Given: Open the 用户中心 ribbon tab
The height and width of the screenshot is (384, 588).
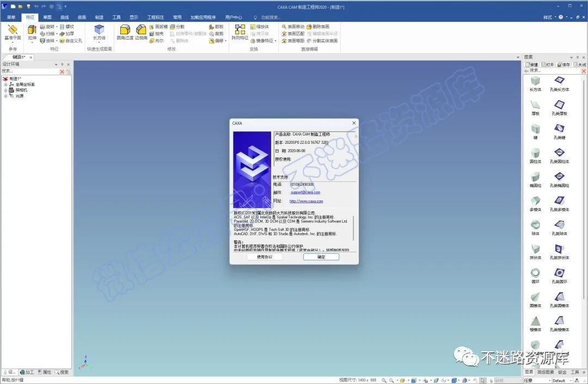Looking at the screenshot, I should (233, 17).
